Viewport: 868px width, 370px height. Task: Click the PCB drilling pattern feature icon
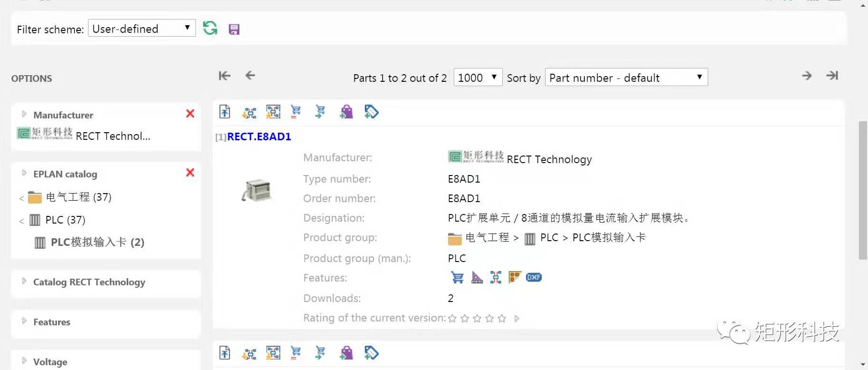515,277
